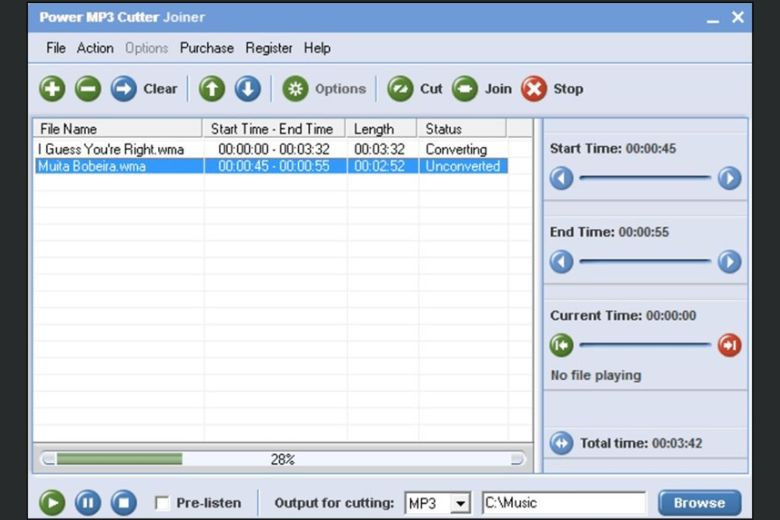Set end marker with red Current Time icon

(x=730, y=345)
